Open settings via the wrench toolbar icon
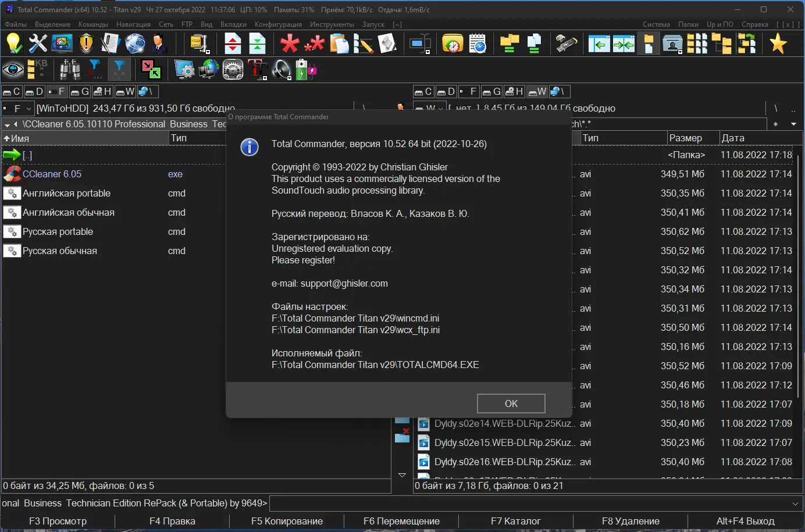This screenshot has height=532, width=805. tap(37, 44)
